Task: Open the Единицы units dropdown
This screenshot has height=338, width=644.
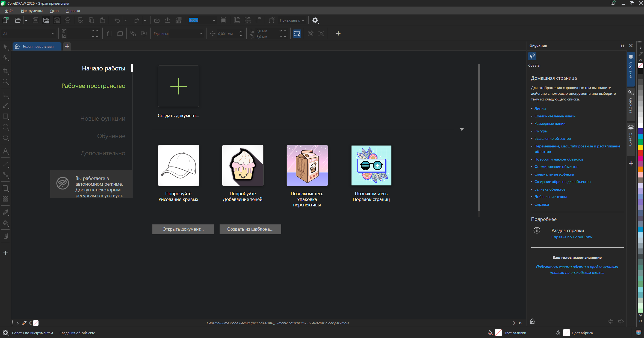Action: click(201, 34)
